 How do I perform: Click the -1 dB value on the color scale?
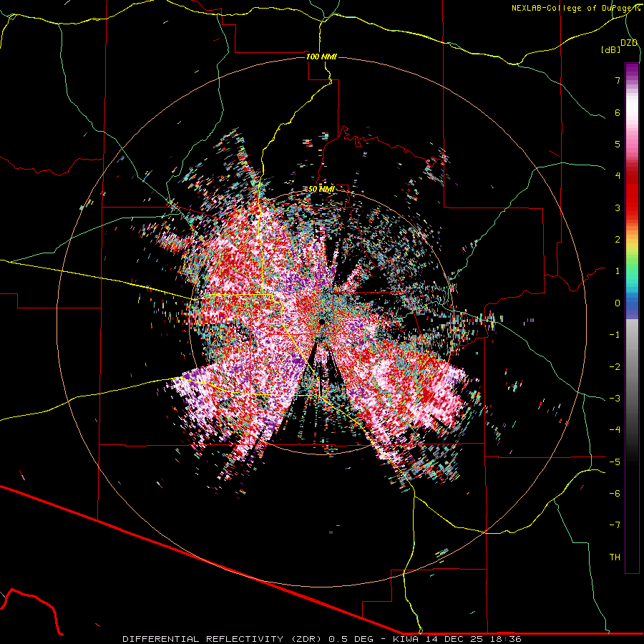pos(615,335)
